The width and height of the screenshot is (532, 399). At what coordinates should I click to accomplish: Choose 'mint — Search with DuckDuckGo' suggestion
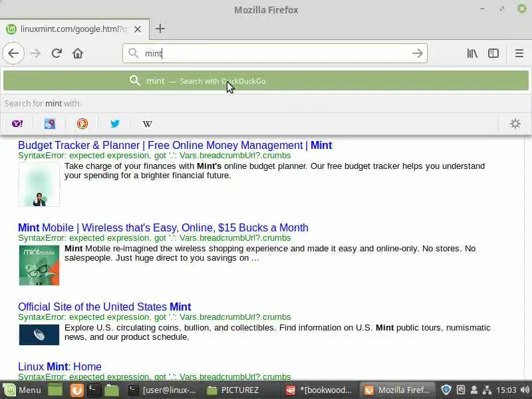coord(266,80)
